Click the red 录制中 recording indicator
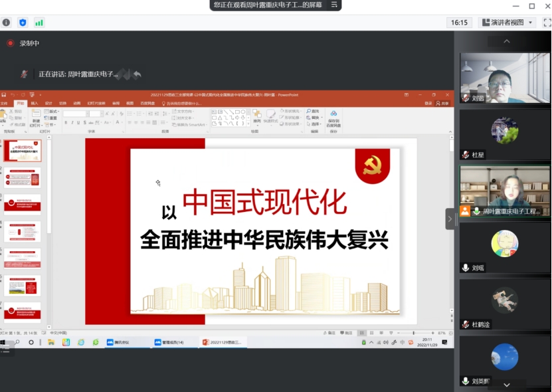Screen dimensions: 552x392 tap(10, 43)
